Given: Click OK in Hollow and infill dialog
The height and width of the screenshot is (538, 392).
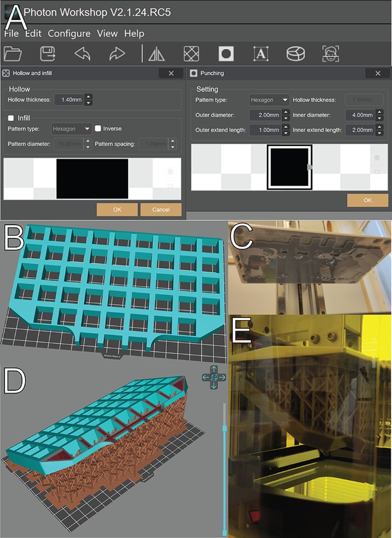Looking at the screenshot, I should coord(117,209).
